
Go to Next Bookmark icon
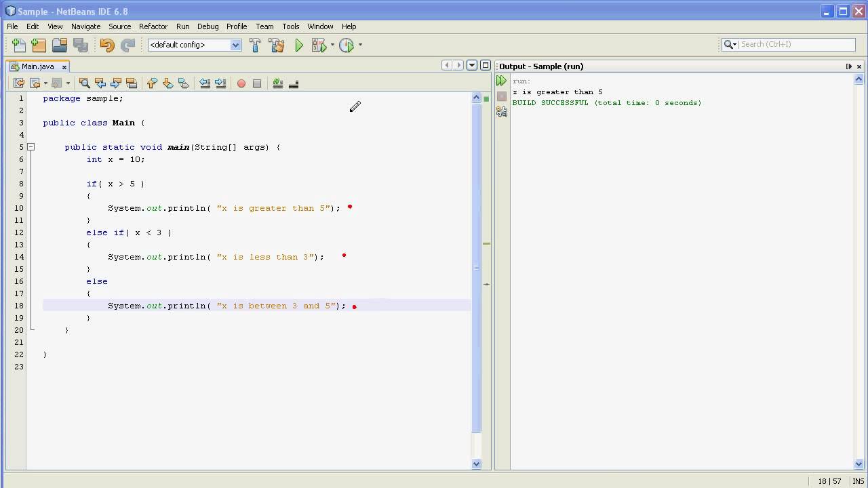[x=167, y=83]
